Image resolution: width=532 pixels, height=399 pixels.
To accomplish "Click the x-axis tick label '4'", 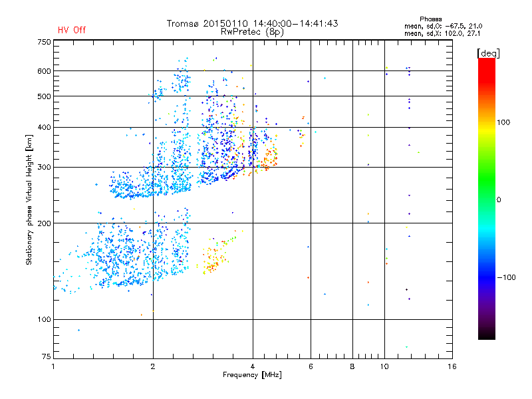I will pyautogui.click(x=253, y=366).
